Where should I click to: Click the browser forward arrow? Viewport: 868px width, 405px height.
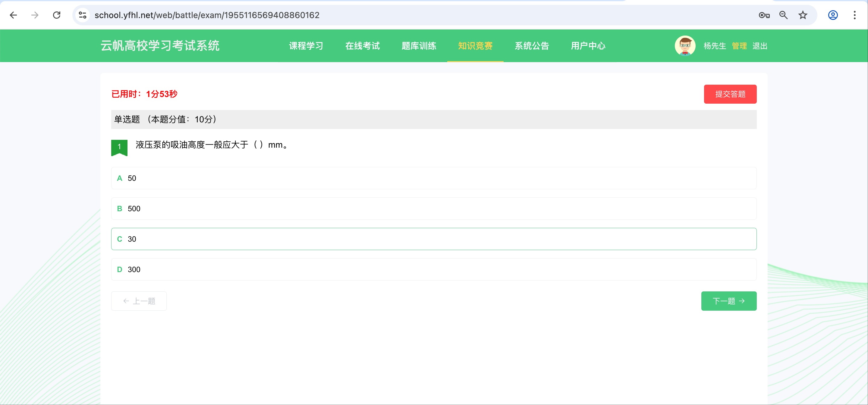coord(35,15)
